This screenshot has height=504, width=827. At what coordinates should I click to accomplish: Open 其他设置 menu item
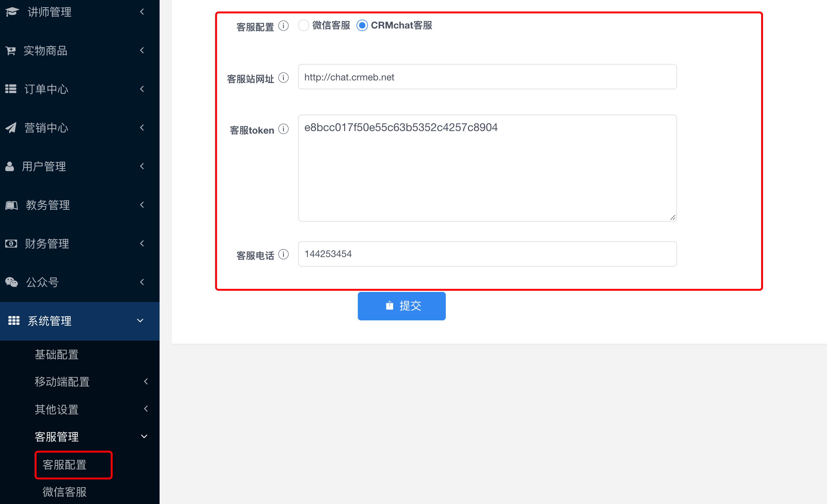tap(57, 409)
